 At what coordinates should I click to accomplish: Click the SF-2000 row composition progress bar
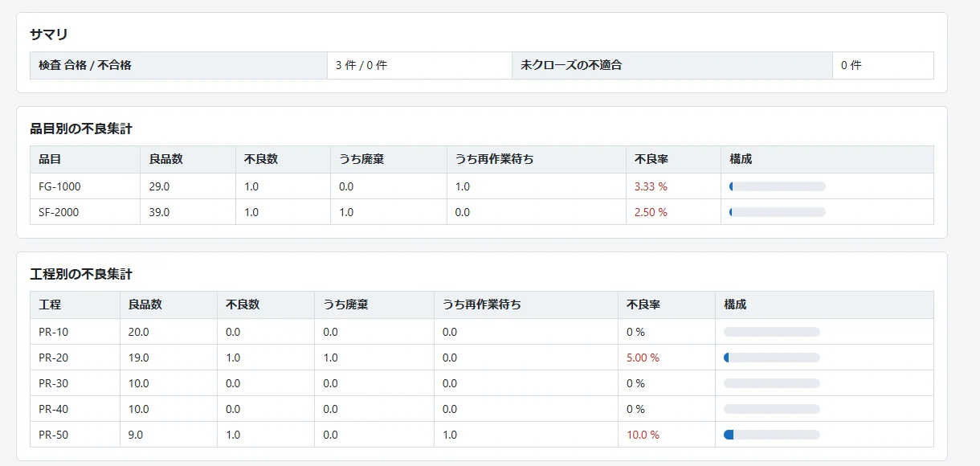(778, 212)
